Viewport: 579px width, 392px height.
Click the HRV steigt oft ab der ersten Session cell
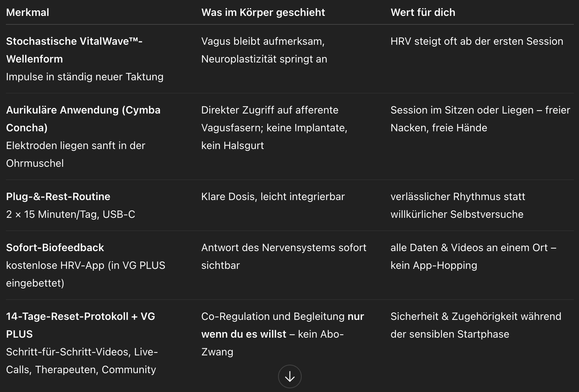tap(477, 41)
